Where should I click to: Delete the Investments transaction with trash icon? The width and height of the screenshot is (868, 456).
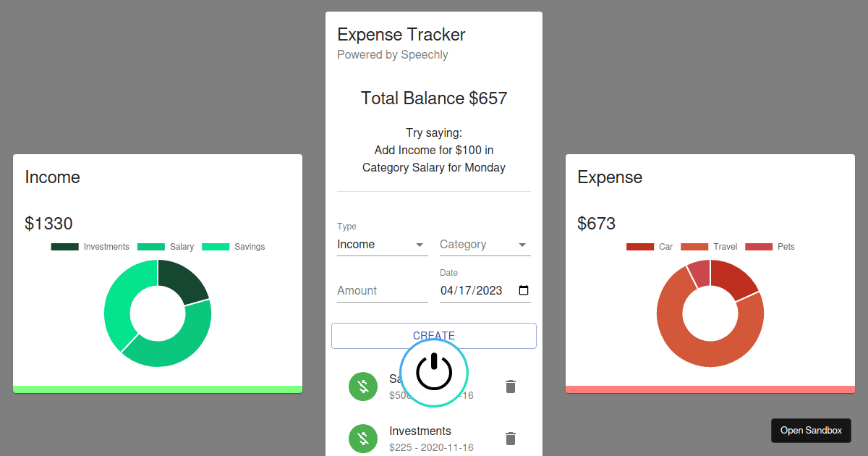[x=511, y=439]
